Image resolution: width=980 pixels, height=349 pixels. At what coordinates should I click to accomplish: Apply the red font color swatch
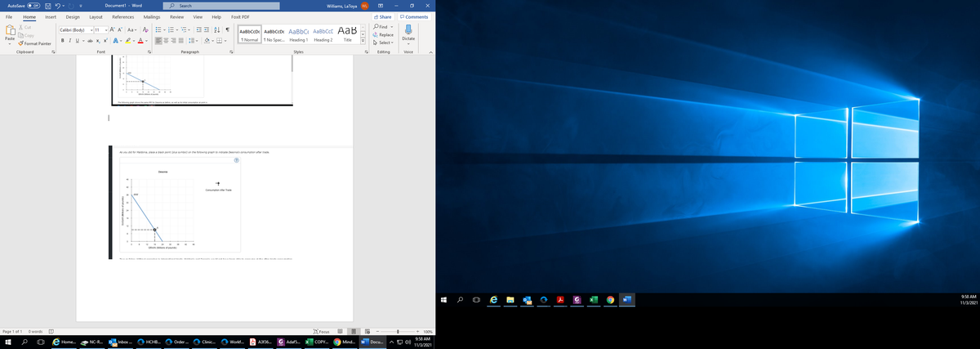pos(140,40)
